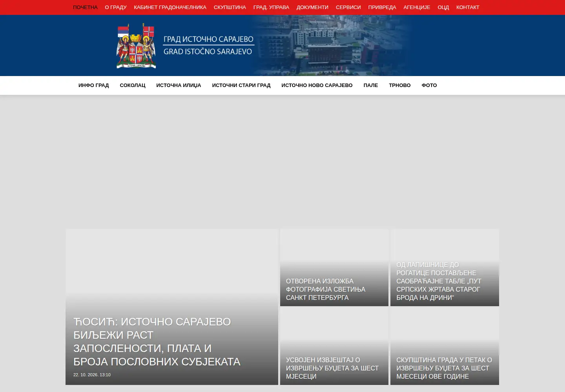565x392 pixels.
Task: Switch to ИНФО ГРАД category
Action: (94, 85)
